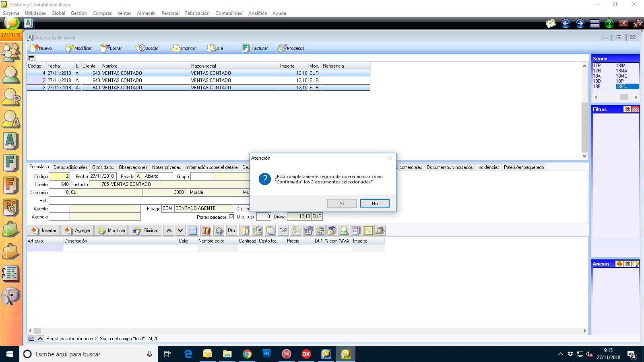Open the Contabilidad menu

point(229,13)
